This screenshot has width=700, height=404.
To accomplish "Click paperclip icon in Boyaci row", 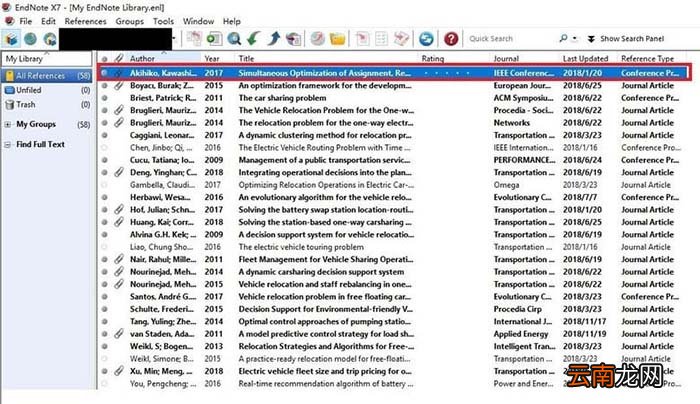I will pyautogui.click(x=119, y=85).
